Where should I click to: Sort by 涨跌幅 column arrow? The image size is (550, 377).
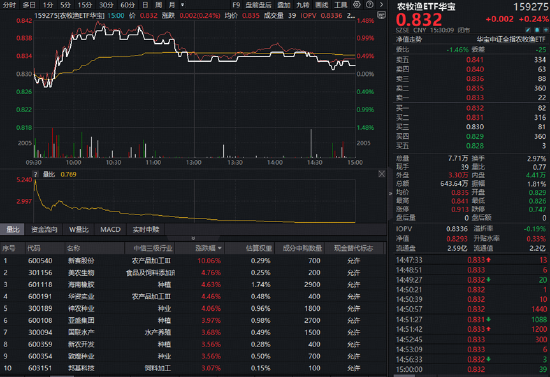coord(220,248)
